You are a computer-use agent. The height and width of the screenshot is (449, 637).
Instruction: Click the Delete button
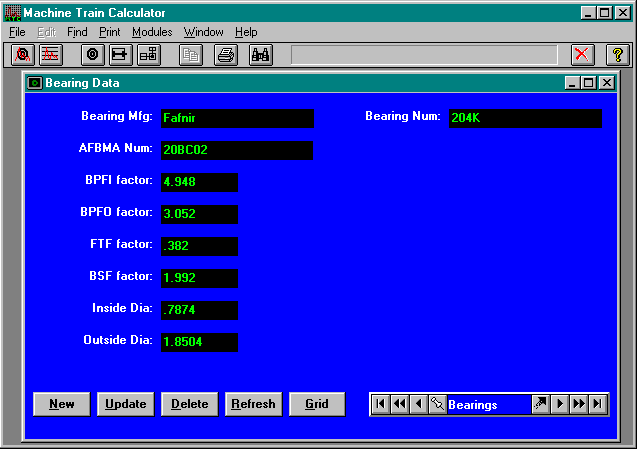(190, 404)
